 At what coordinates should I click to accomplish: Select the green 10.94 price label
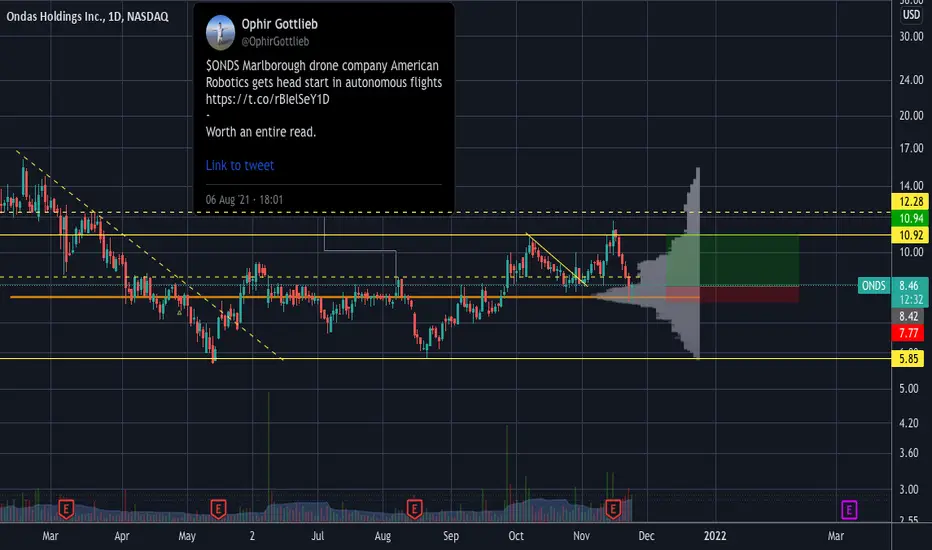coord(911,218)
